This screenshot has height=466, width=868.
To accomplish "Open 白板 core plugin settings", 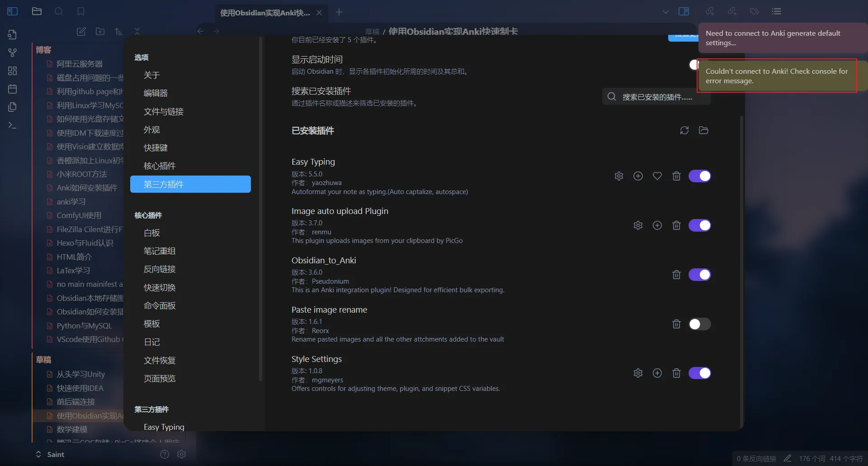I will [x=190, y=233].
